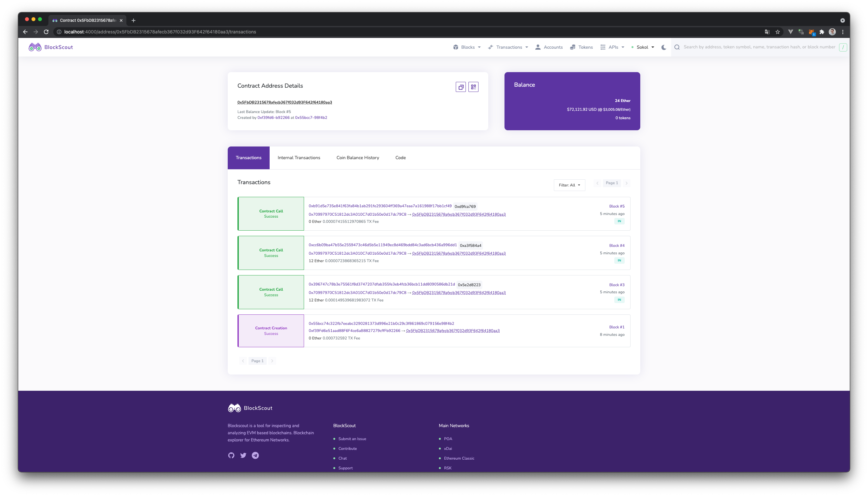Open creator address 0xf39fd6–b92266 link
The width and height of the screenshot is (868, 496).
coord(273,118)
